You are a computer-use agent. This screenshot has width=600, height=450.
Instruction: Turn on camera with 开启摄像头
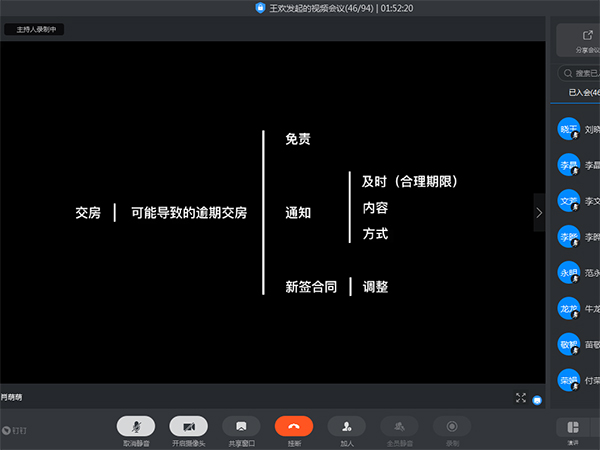click(x=188, y=427)
